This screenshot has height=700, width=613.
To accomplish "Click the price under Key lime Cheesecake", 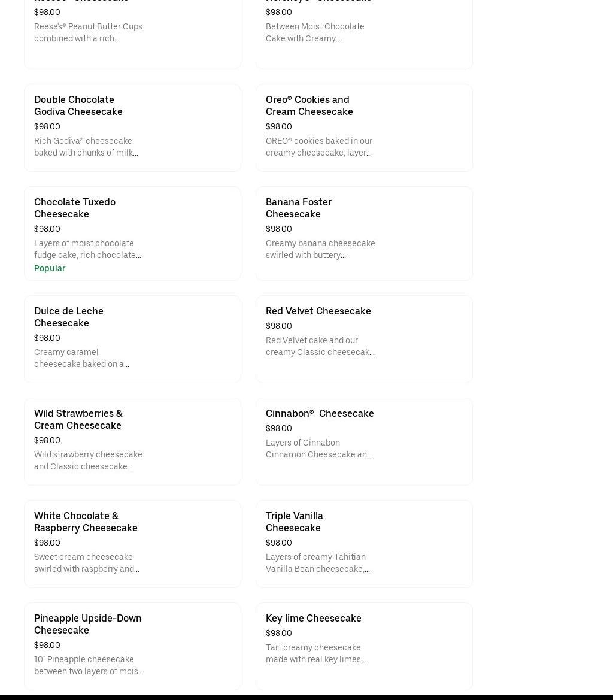I will [278, 634].
